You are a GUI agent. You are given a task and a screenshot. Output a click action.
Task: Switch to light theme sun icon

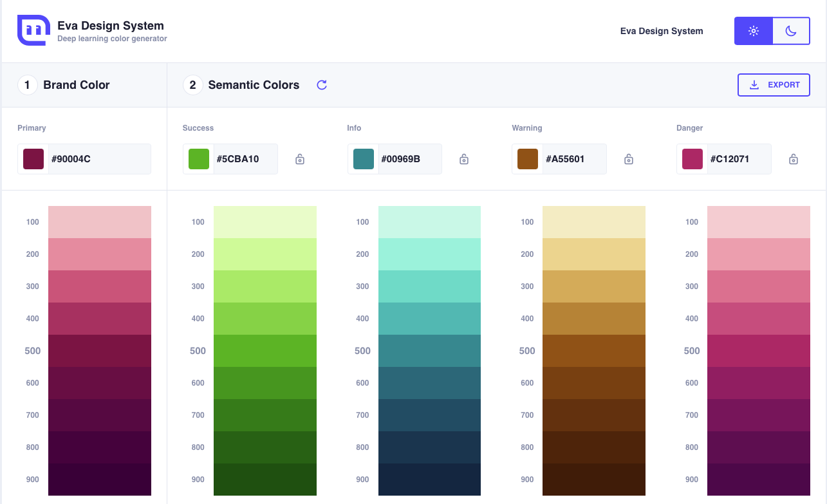(754, 31)
